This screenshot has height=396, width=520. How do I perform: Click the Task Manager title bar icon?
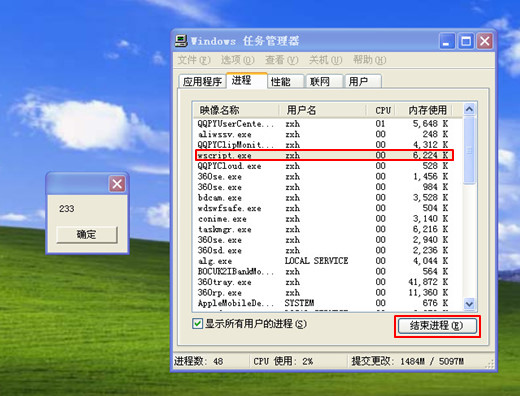[181, 41]
